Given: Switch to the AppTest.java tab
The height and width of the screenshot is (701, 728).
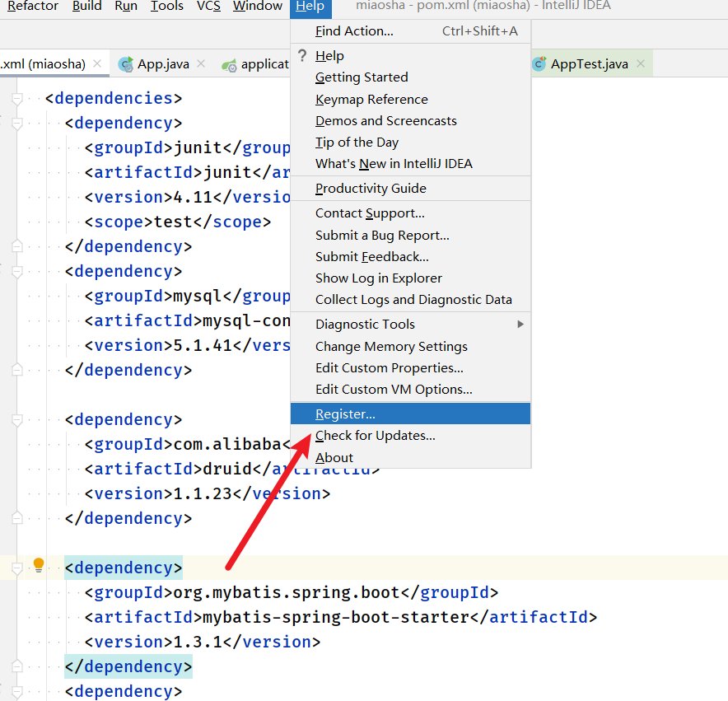Looking at the screenshot, I should (589, 64).
